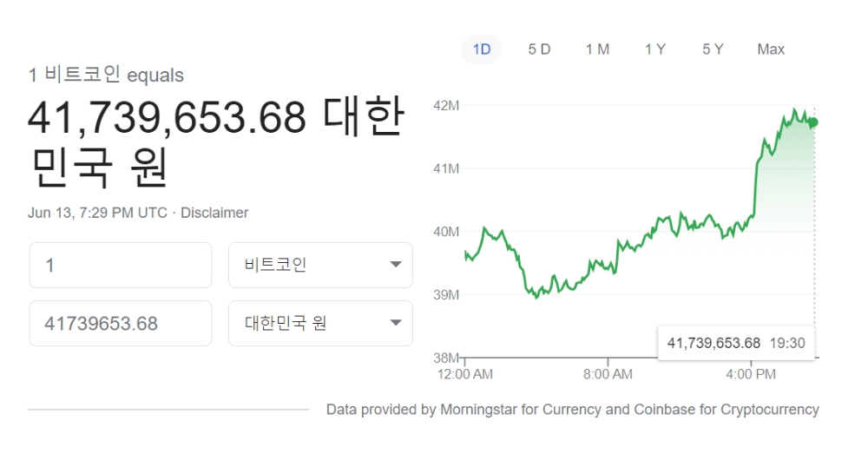Open the Disclaimer link
Image resolution: width=868 pixels, height=467 pixels.
[214, 213]
